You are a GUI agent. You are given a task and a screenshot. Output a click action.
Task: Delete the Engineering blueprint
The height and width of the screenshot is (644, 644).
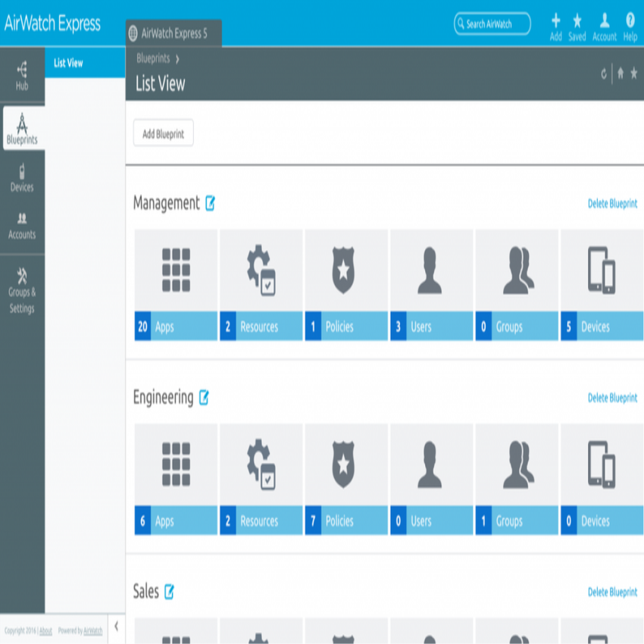click(x=611, y=397)
